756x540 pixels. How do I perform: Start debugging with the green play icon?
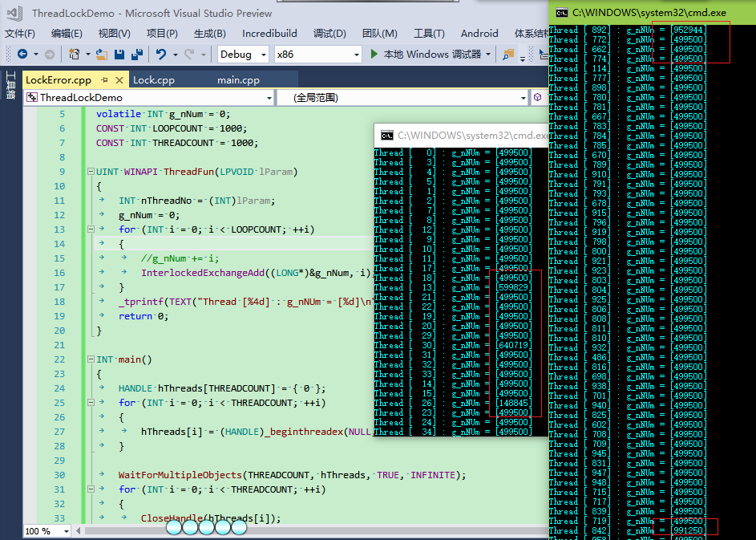pos(374,55)
